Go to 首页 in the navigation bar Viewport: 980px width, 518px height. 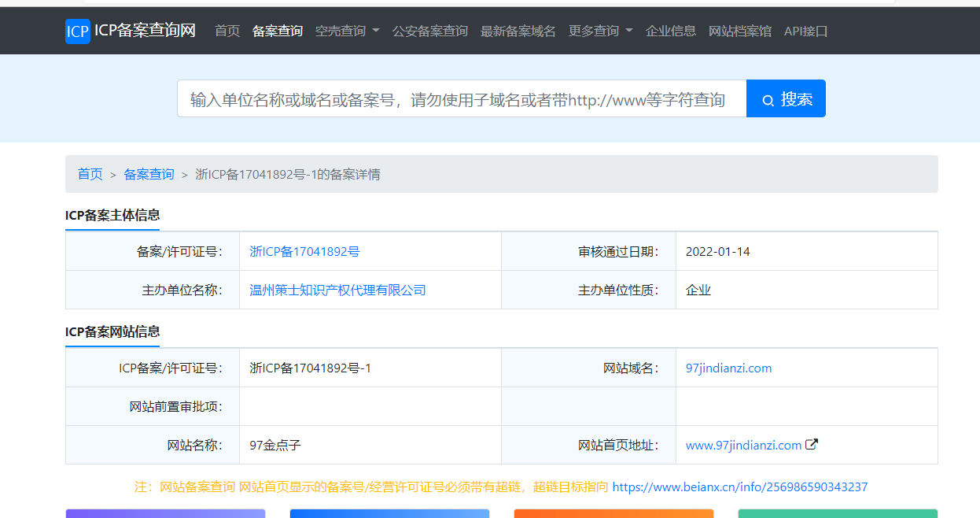pos(227,31)
